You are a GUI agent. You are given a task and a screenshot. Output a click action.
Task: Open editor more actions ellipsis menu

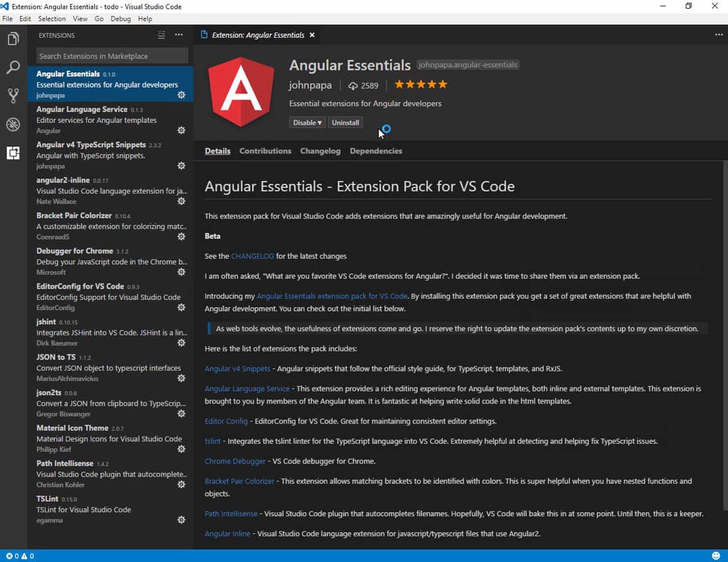coord(719,35)
